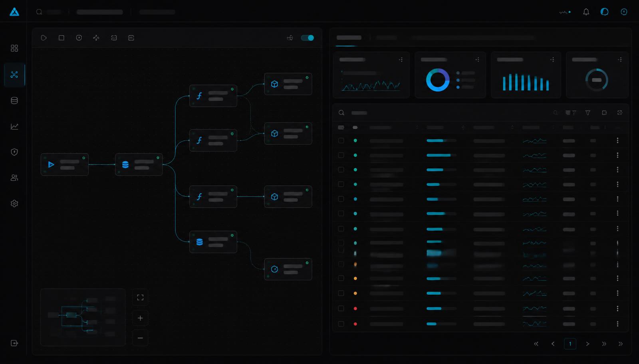Viewport: 639px width, 364px height.
Task: Open the security shield sidebar icon
Action: [x=14, y=152]
